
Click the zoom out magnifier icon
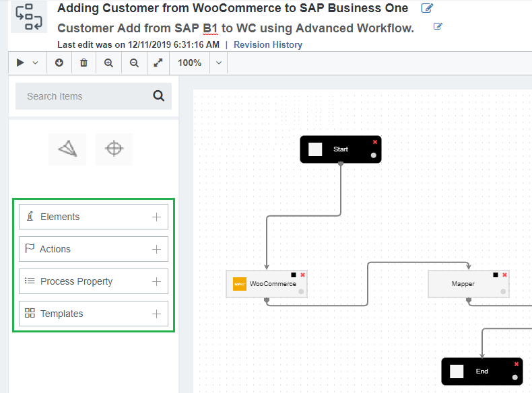click(134, 63)
